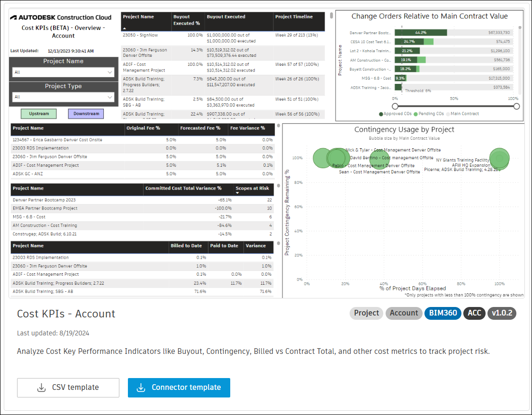This screenshot has width=532, height=415.
Task: Select row 23050 - SignNow
Action: click(223, 38)
